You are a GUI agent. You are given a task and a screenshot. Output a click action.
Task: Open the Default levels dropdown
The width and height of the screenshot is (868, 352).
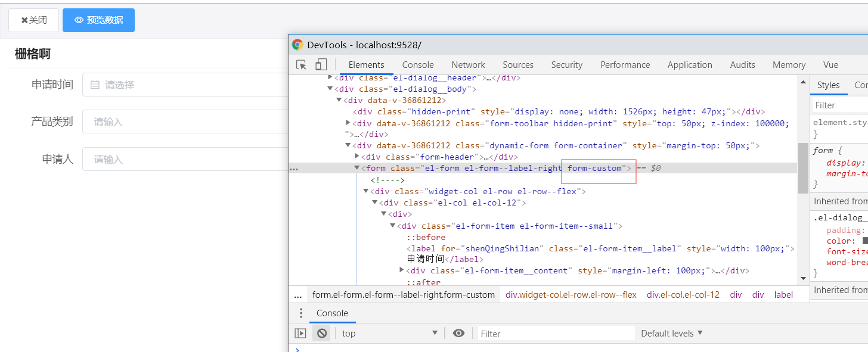[672, 334]
